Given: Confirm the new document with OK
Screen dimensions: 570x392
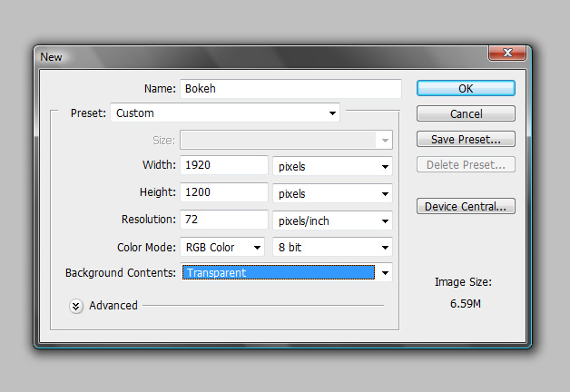Looking at the screenshot, I should pos(466,88).
